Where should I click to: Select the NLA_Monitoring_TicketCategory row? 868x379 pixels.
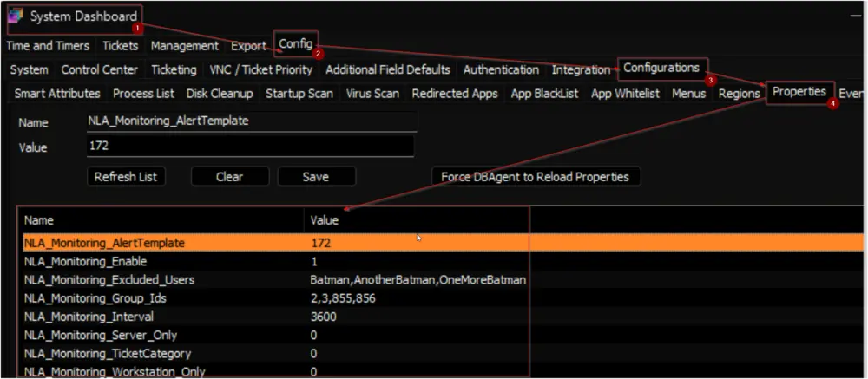click(441, 353)
